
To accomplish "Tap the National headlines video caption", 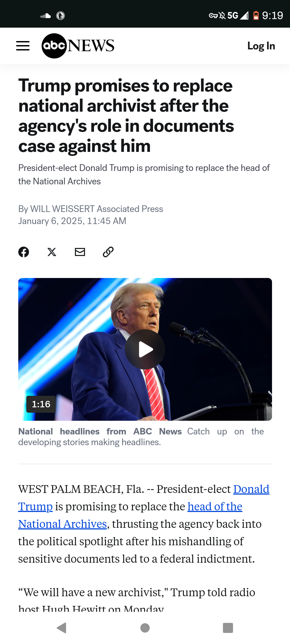I will tap(100, 431).
